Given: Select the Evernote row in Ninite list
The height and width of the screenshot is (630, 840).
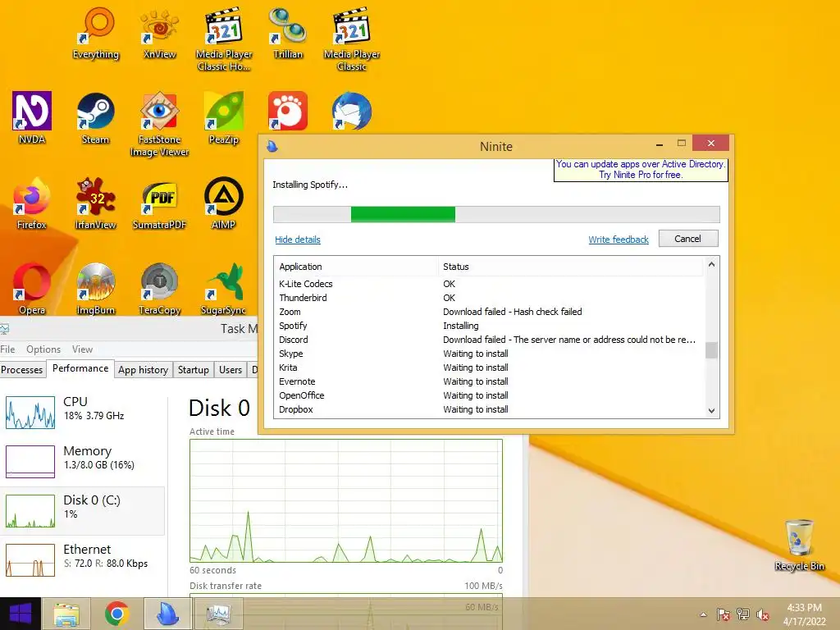Looking at the screenshot, I should [x=491, y=381].
